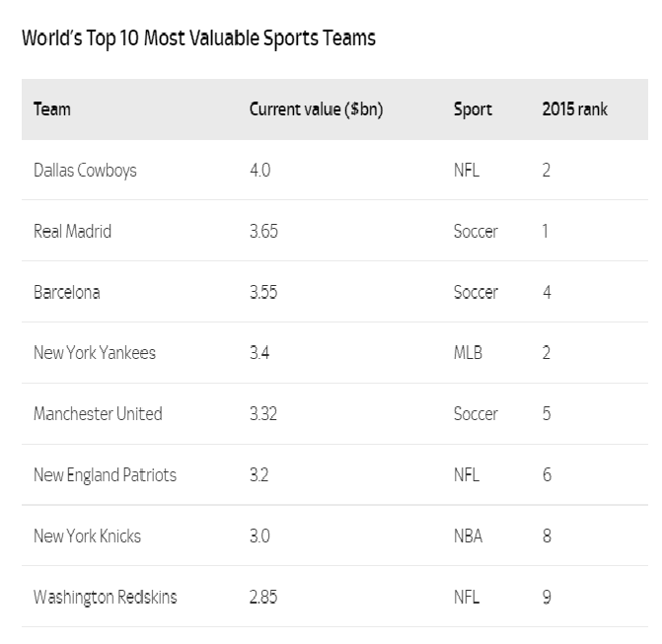The width and height of the screenshot is (662, 644).
Task: Click the MLB sport cell
Action: pos(468,353)
